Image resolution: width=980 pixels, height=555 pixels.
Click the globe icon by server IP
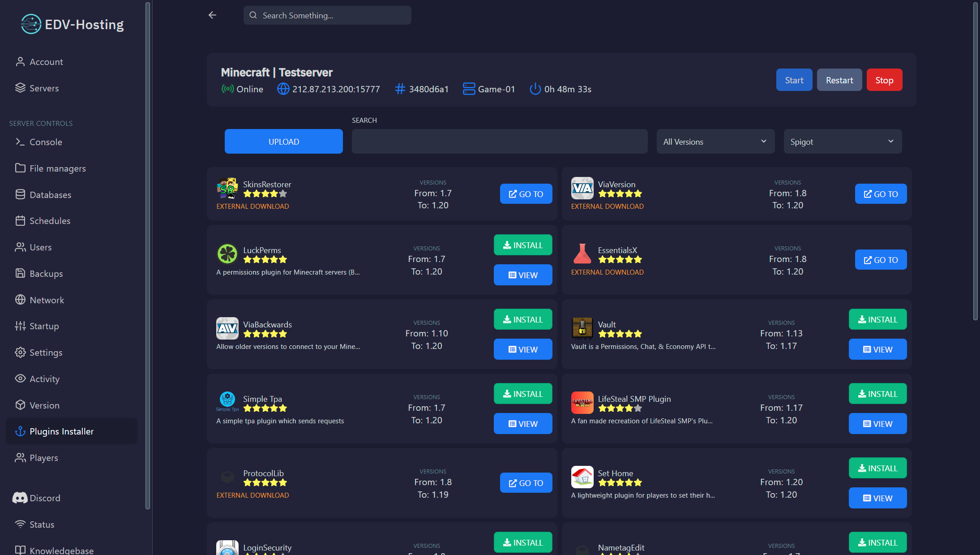click(x=283, y=89)
